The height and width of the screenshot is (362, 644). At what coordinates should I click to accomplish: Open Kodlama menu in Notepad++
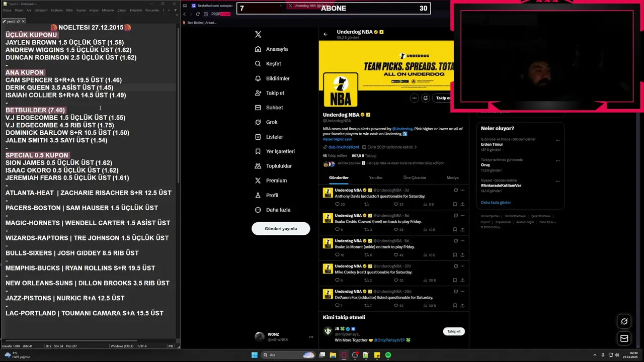point(57,10)
